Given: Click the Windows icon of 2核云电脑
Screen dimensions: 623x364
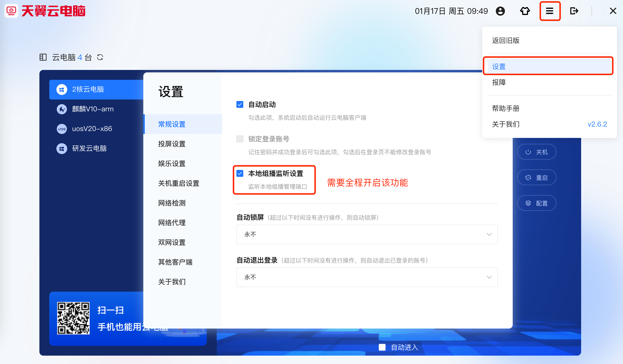Looking at the screenshot, I should (x=62, y=89).
